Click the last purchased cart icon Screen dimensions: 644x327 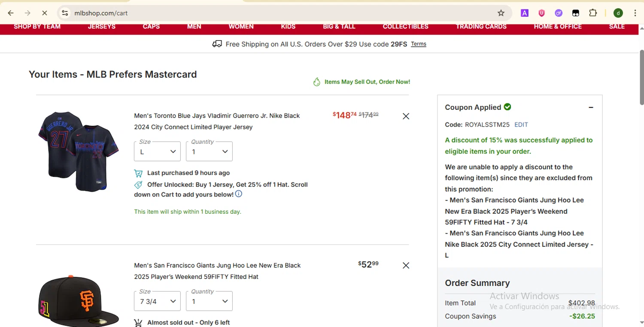tap(138, 173)
